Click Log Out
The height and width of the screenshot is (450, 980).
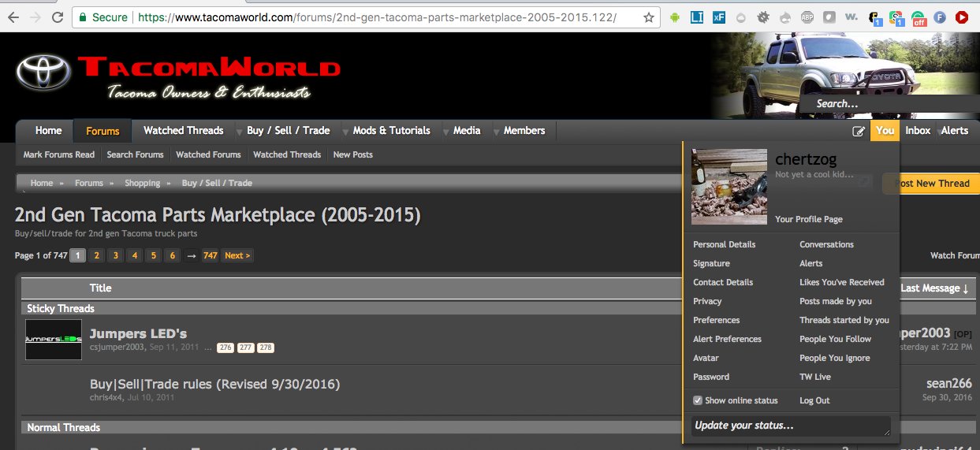(x=814, y=400)
